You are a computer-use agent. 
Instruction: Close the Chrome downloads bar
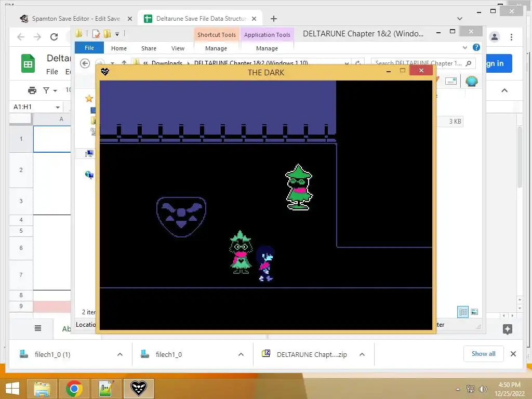513,354
